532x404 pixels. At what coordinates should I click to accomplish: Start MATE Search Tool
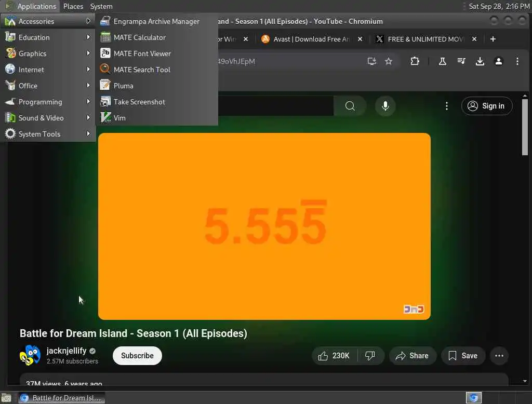156,70
